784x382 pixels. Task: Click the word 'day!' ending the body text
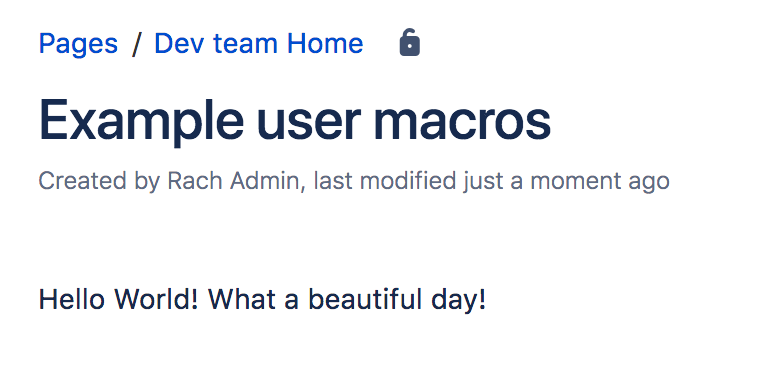(x=458, y=301)
